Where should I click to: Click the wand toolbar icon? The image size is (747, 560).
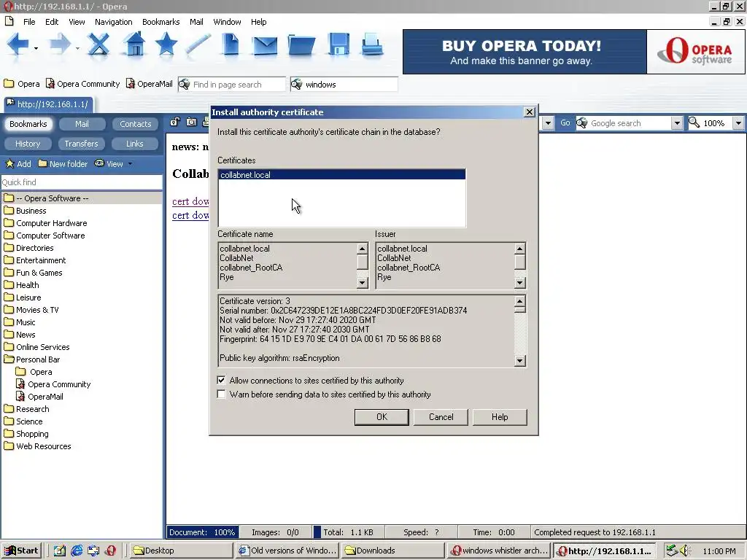point(198,44)
